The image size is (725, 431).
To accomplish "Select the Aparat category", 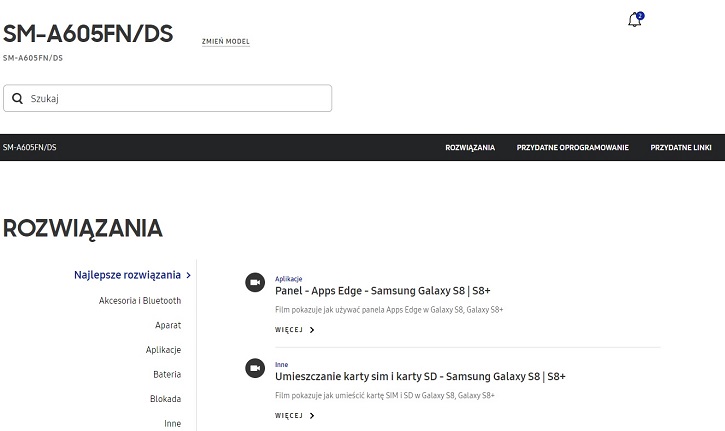I will 168,326.
